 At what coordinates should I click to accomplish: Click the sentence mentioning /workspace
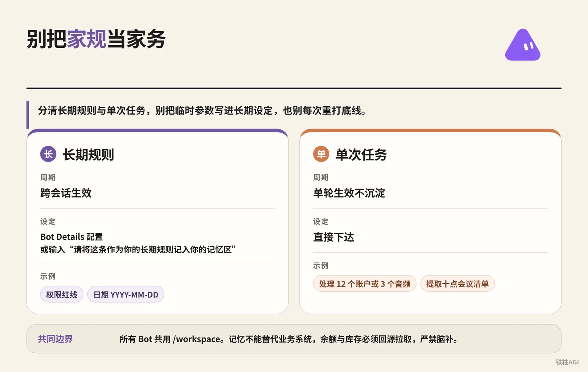pos(288,339)
